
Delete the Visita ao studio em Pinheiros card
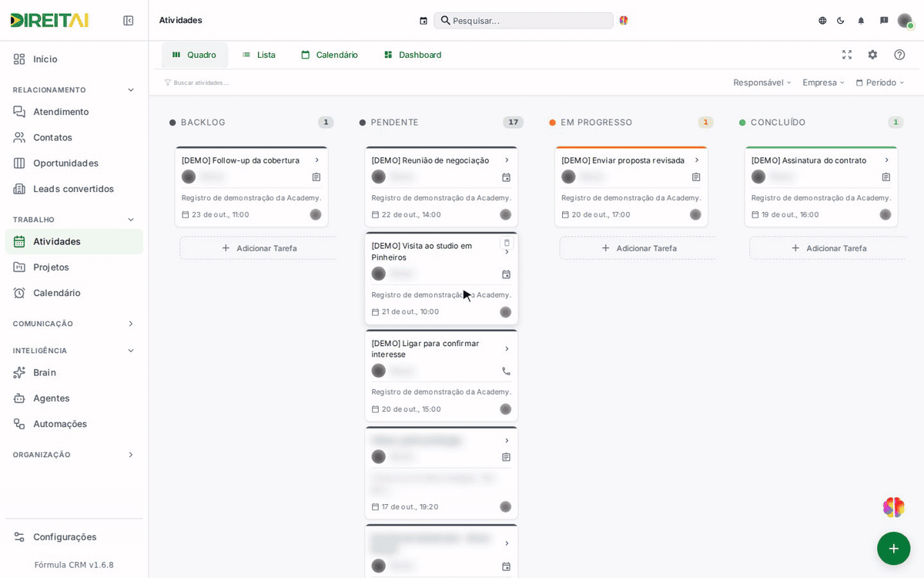507,243
